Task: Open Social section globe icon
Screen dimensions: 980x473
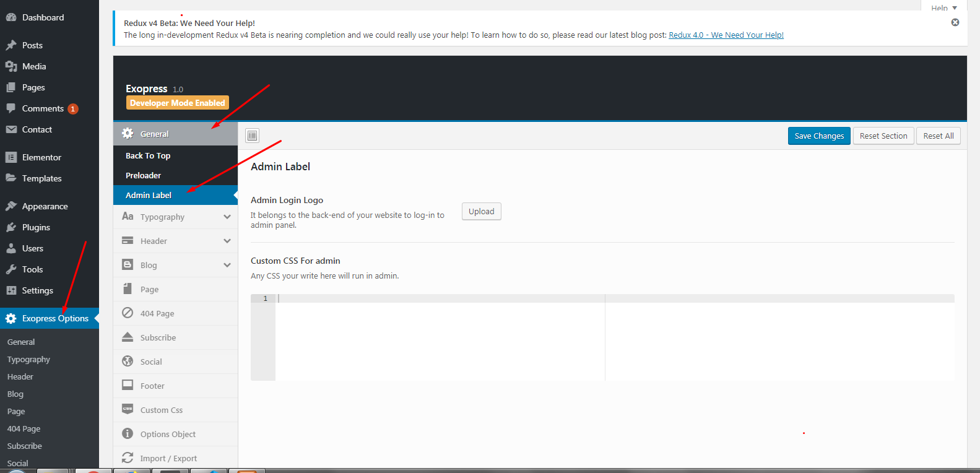Action: click(128, 362)
